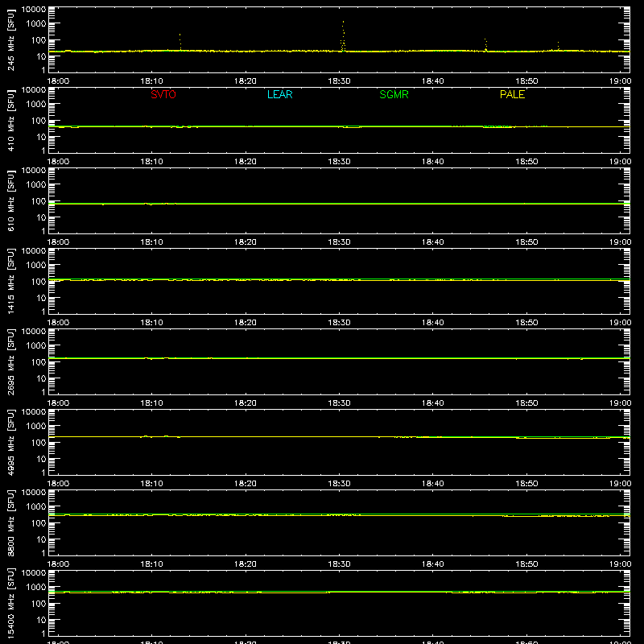This screenshot has width=644, height=644.
Task: Click the 18:50 tick label under 1415 MHz panel
Action: (x=526, y=323)
